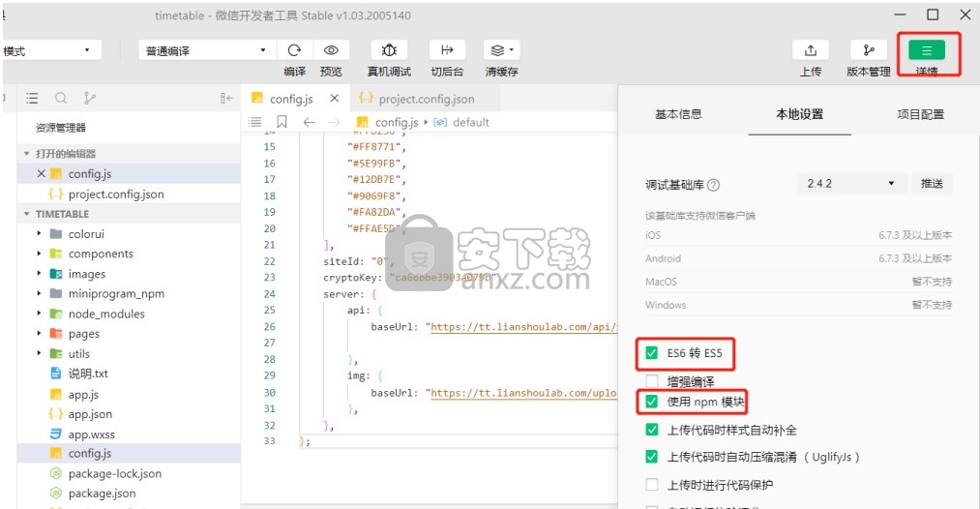980x509 pixels.
Task: Open the 2.4.2 base library dropdown
Action: (x=851, y=183)
